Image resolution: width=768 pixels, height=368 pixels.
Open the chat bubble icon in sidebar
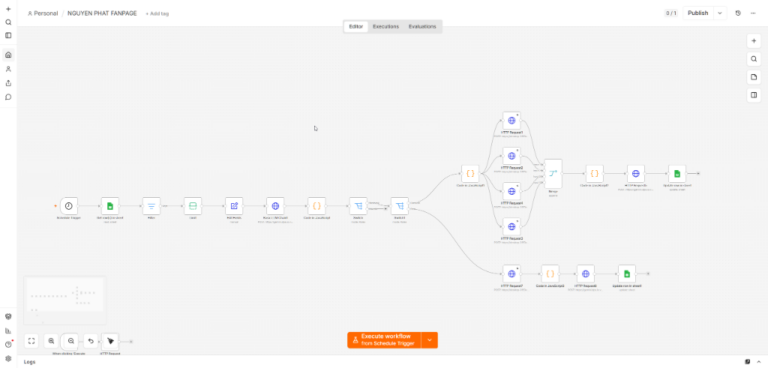[8, 97]
